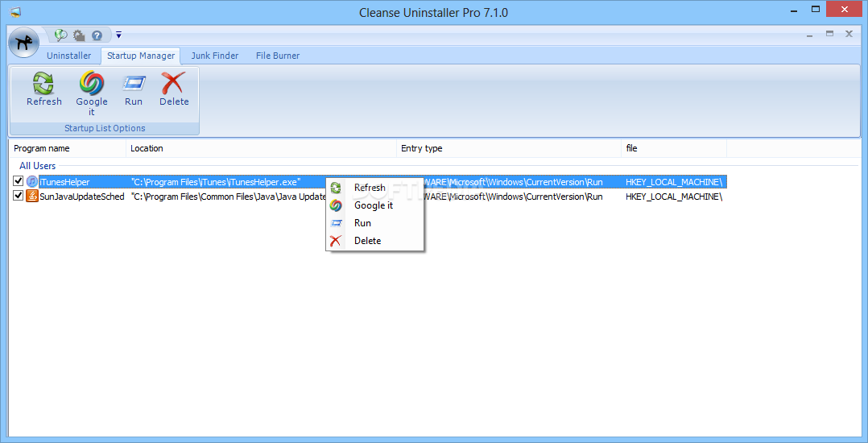Click the iTunesHelper music note icon
Screen dimensions: 868x443
click(x=32, y=181)
